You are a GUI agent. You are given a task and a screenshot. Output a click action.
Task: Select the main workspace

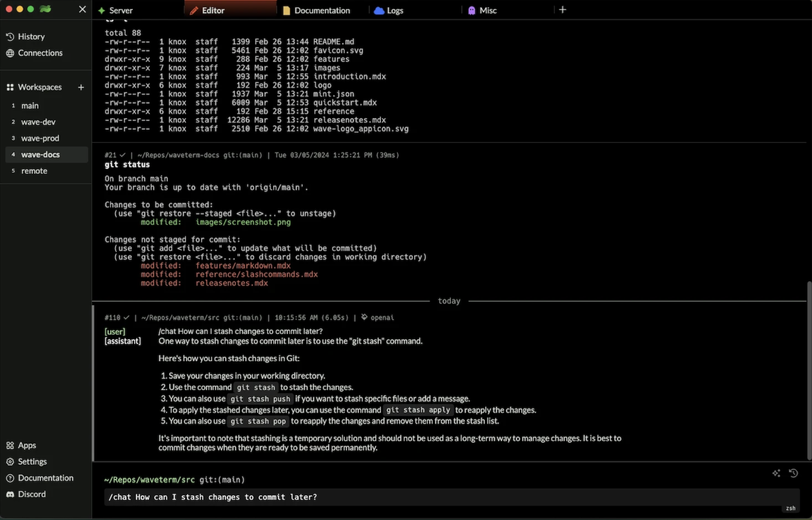pyautogui.click(x=46, y=105)
